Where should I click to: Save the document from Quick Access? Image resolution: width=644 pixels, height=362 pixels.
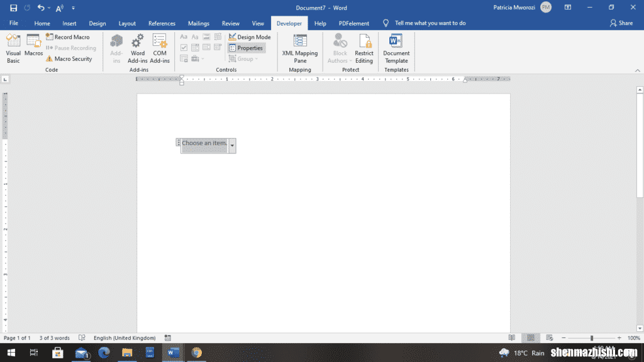pyautogui.click(x=13, y=8)
